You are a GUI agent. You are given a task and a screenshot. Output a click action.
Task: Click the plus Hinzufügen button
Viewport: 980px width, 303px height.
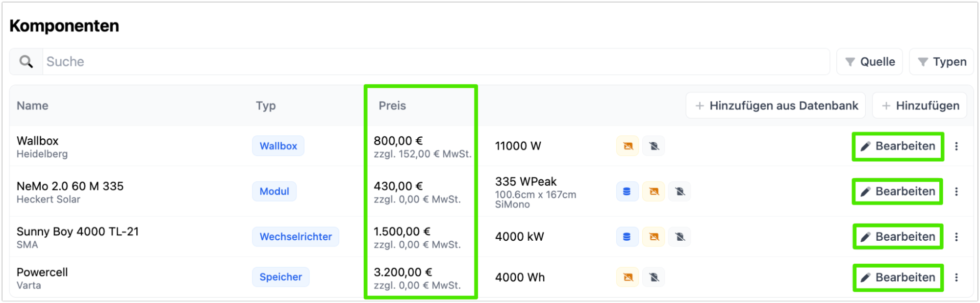tap(920, 106)
